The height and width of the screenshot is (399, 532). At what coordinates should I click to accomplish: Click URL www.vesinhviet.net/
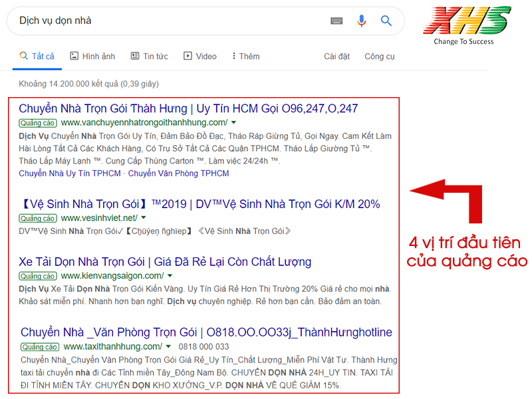point(99,218)
